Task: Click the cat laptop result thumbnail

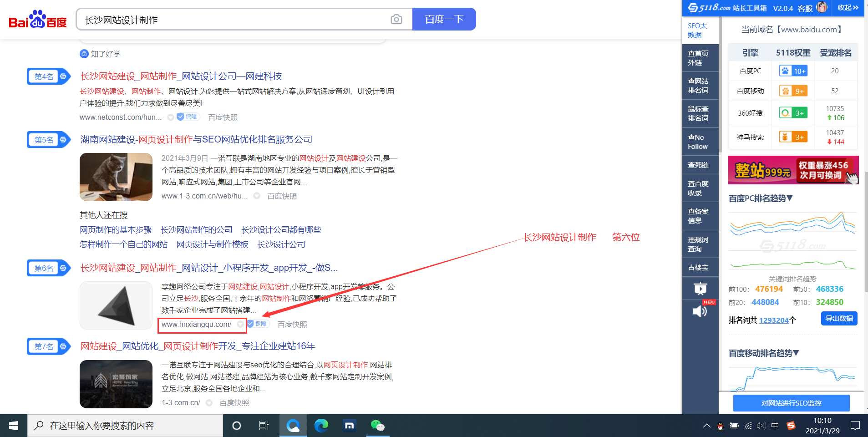Action: click(x=116, y=177)
